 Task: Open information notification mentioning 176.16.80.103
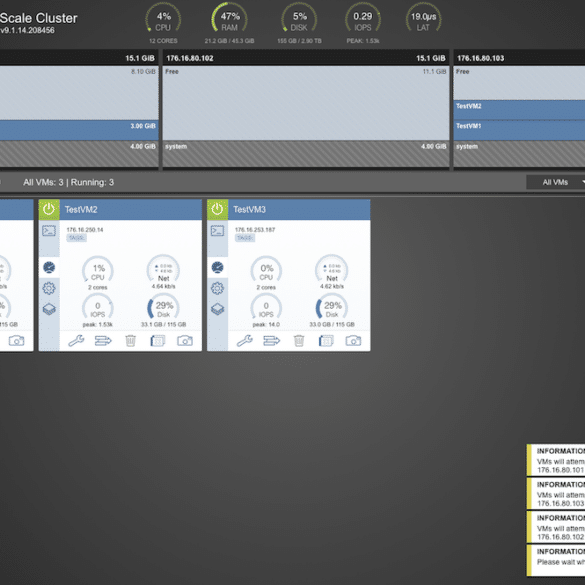click(556, 494)
